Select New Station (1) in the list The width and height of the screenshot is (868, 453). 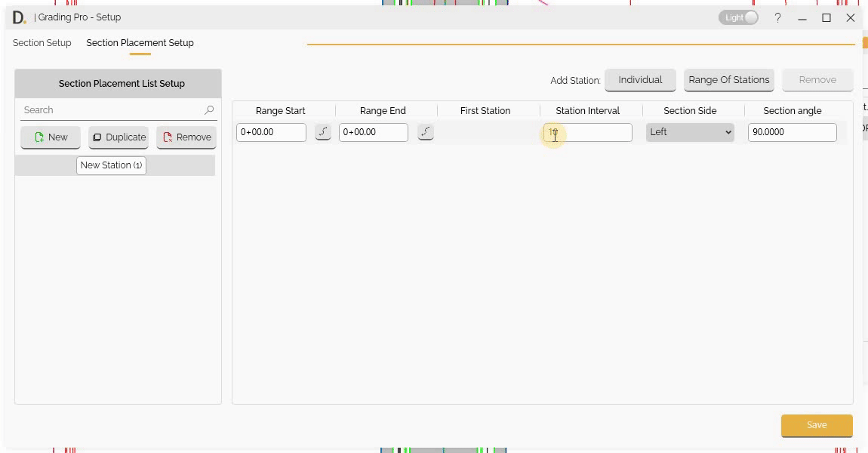pyautogui.click(x=111, y=165)
